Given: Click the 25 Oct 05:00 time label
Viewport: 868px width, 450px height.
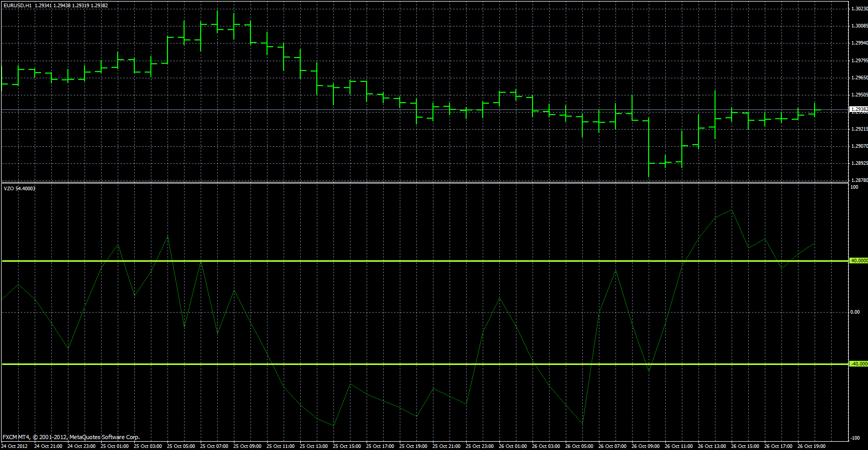Looking at the screenshot, I should click(x=181, y=446).
